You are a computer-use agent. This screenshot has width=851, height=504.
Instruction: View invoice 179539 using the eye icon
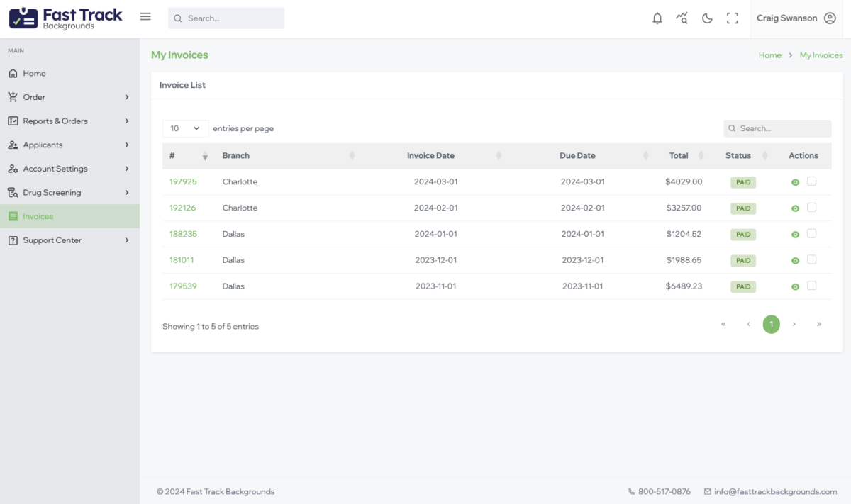pyautogui.click(x=795, y=286)
